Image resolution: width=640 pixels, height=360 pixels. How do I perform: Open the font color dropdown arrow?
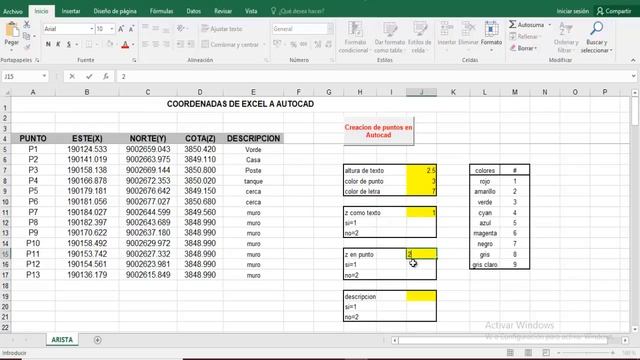pyautogui.click(x=133, y=44)
